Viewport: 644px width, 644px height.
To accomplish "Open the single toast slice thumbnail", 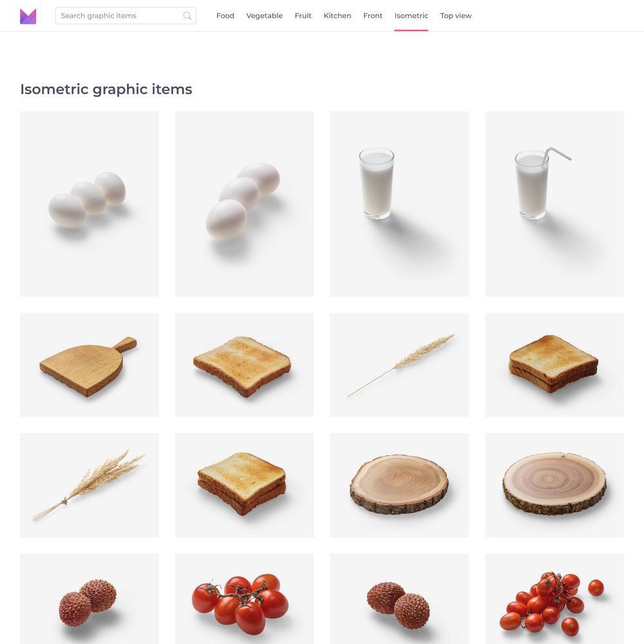I will coord(244,365).
